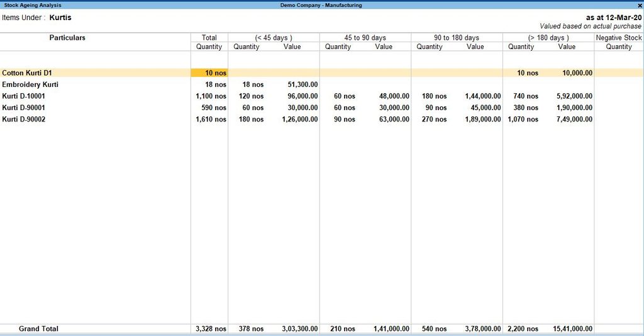Click Kurti D-10001 total 1,100 nos
The image size is (644, 336).
click(x=211, y=96)
